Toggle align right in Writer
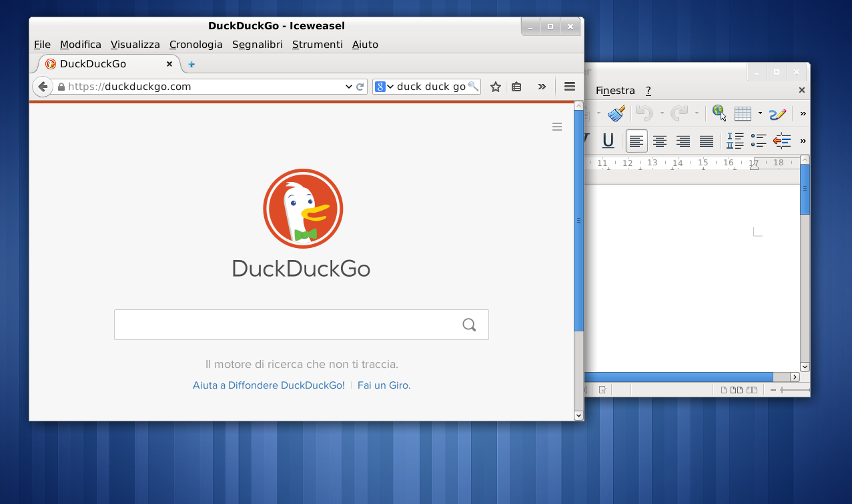This screenshot has width=852, height=504. point(683,141)
